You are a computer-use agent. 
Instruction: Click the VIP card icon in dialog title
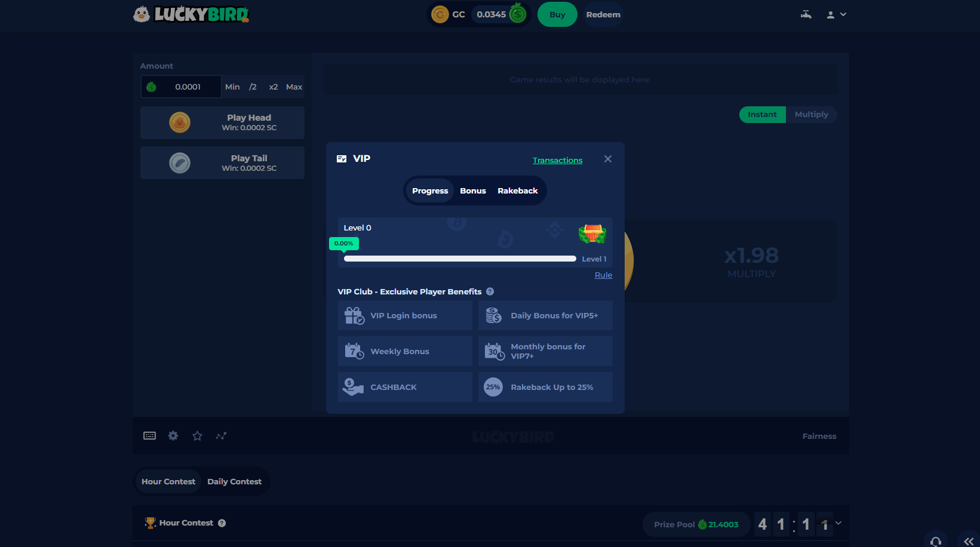pyautogui.click(x=342, y=159)
